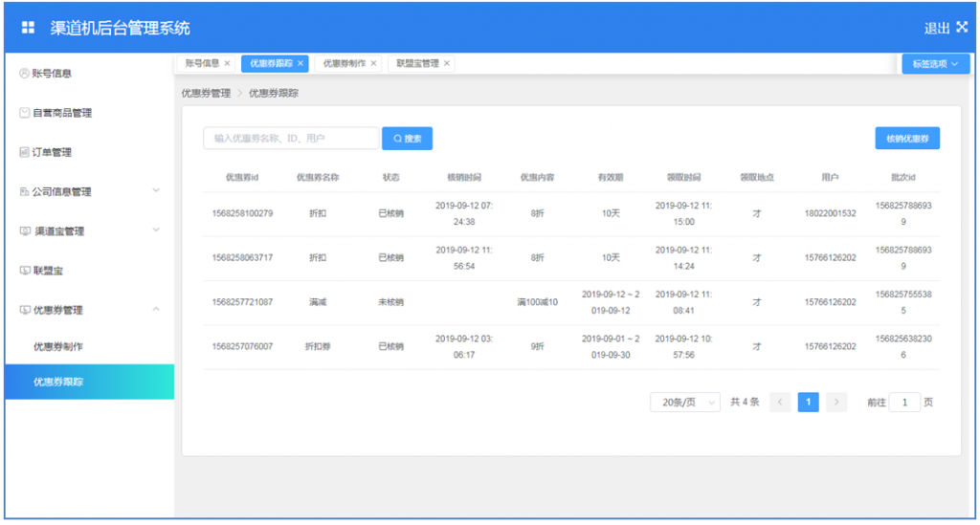Click coupon id 1568257721087
Screen dimensions: 980x525
pyautogui.click(x=242, y=302)
